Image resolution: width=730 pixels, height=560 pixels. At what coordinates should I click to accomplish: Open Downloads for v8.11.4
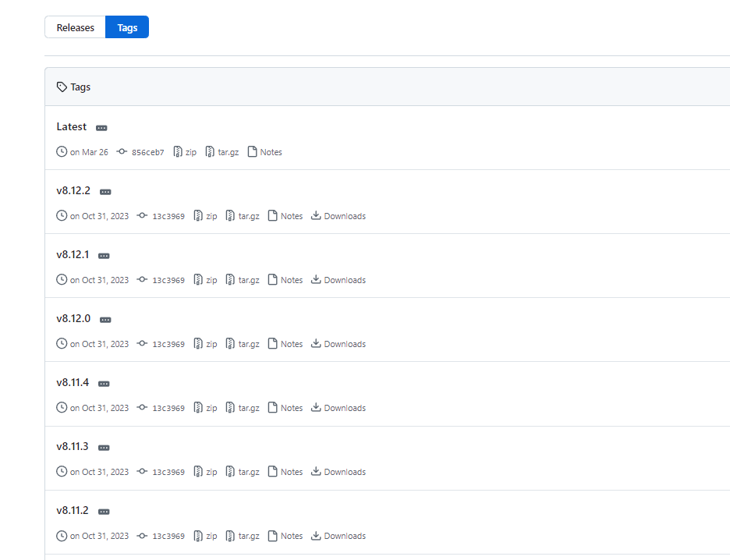coord(345,408)
